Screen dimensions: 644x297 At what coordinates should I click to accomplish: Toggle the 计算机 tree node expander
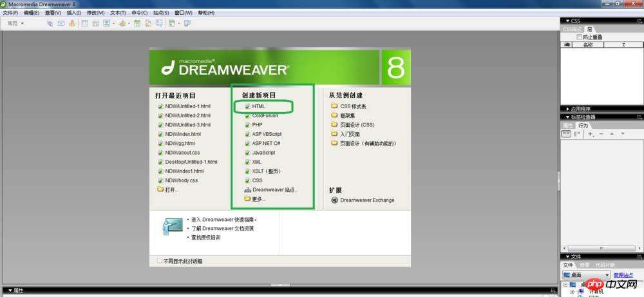(x=572, y=291)
